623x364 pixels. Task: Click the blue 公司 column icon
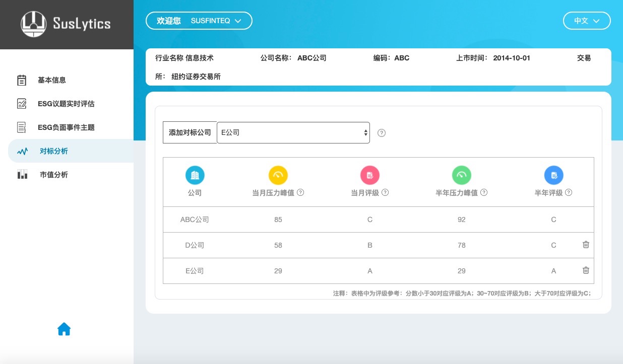coord(195,175)
